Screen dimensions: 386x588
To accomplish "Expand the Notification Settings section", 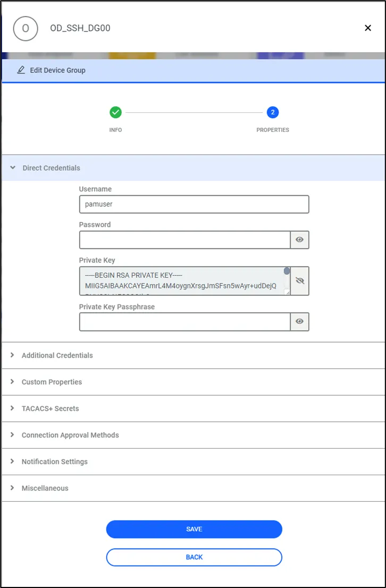I will tap(194, 462).
